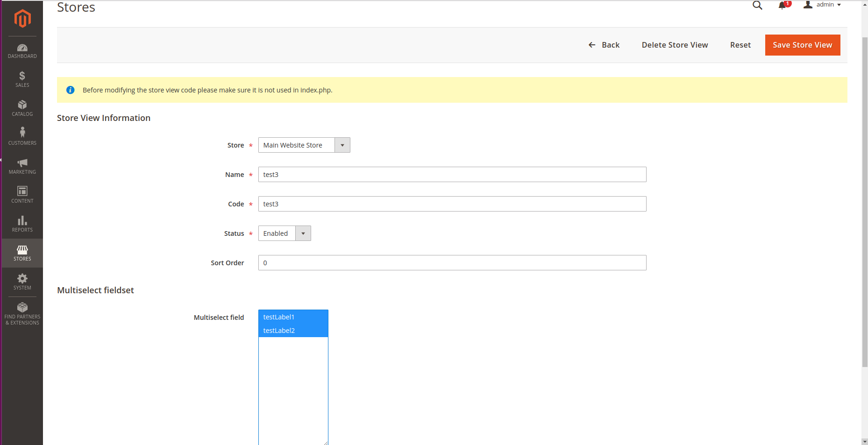Open the Marketing megaphone menu
The width and height of the screenshot is (868, 445).
22,166
